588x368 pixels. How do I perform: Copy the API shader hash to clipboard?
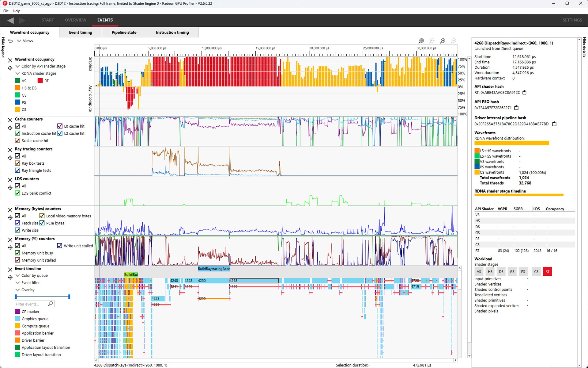coord(524,92)
